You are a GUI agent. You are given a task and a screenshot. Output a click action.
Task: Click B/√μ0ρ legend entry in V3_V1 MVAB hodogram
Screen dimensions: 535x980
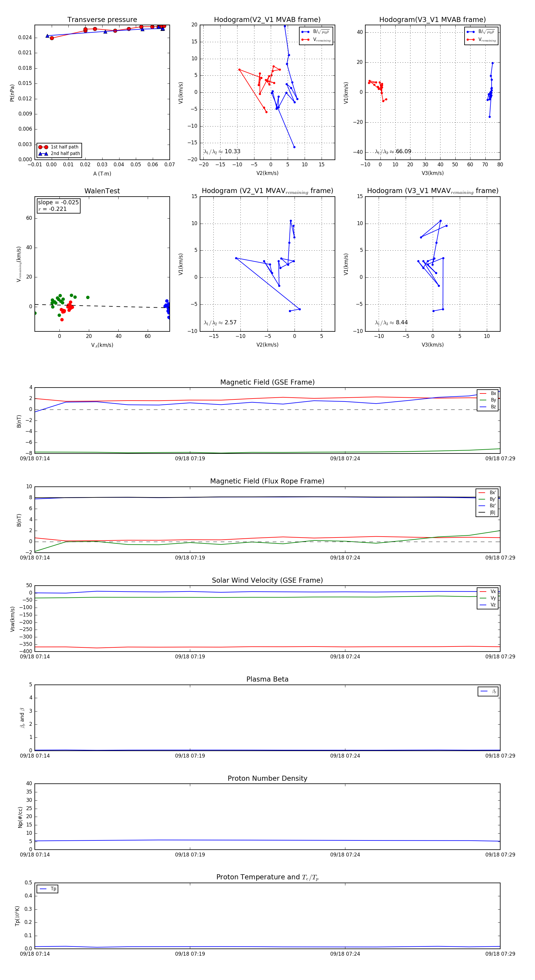point(481,32)
